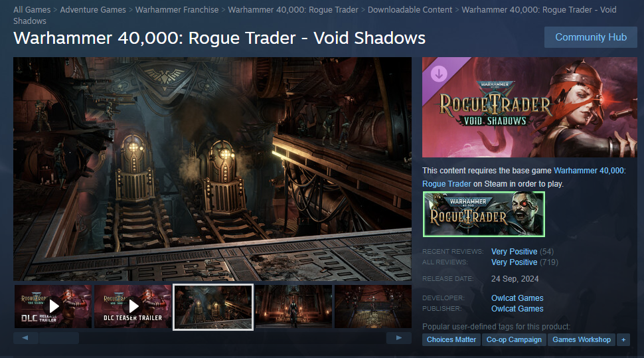
Task: Select the fourth screenshot thumbnail with lone figure
Action: click(x=293, y=307)
